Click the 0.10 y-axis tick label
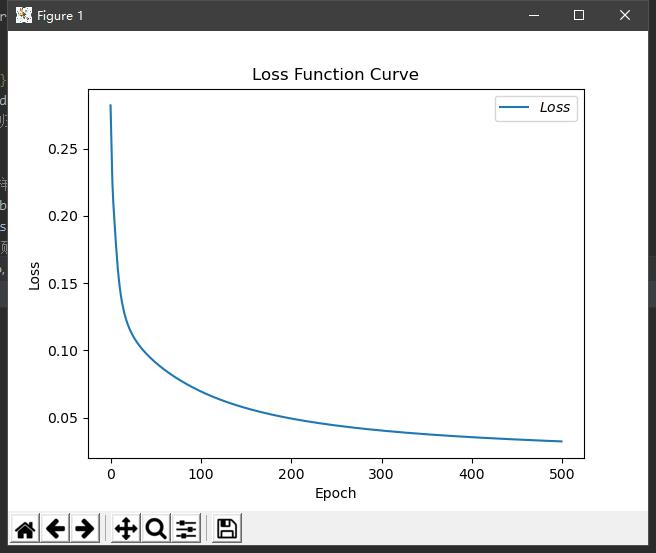The width and height of the screenshot is (656, 553). (x=63, y=351)
